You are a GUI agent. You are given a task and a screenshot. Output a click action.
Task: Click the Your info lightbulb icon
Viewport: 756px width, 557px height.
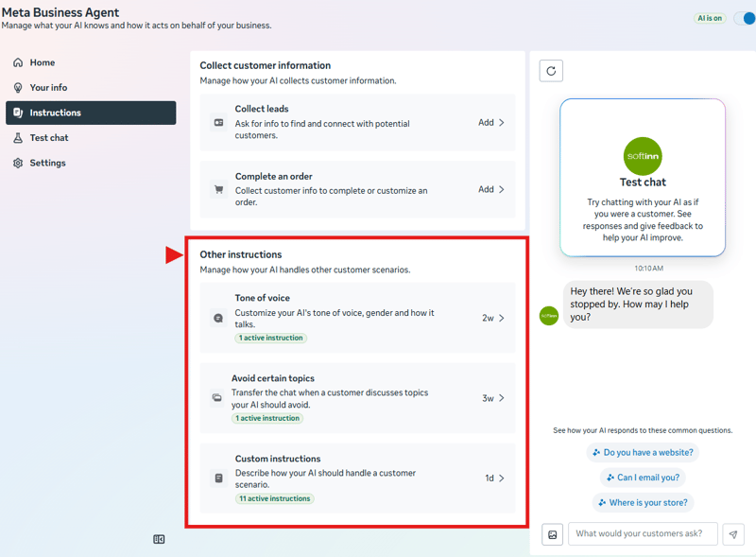point(18,87)
